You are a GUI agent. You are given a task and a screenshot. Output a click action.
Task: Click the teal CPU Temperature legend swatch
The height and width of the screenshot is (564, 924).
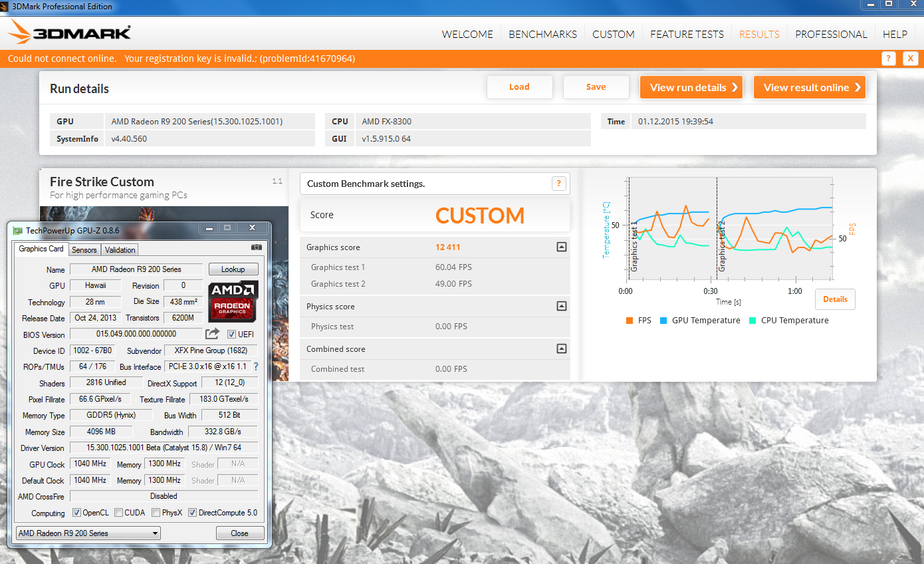point(752,321)
